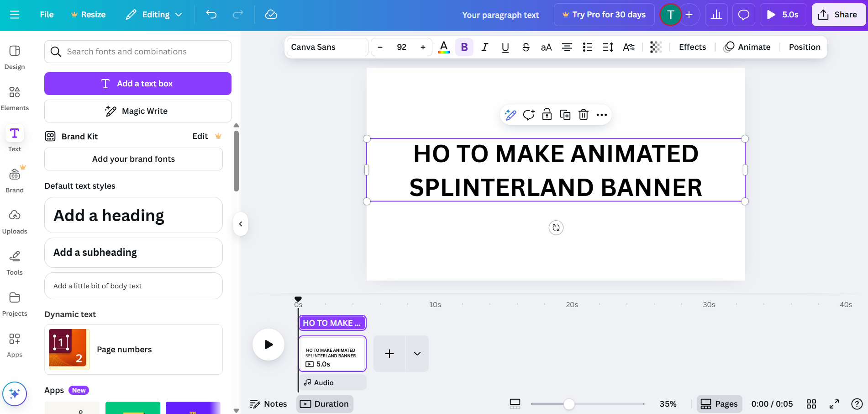The width and height of the screenshot is (868, 414).
Task: Duplicate the selected text element
Action: (565, 115)
